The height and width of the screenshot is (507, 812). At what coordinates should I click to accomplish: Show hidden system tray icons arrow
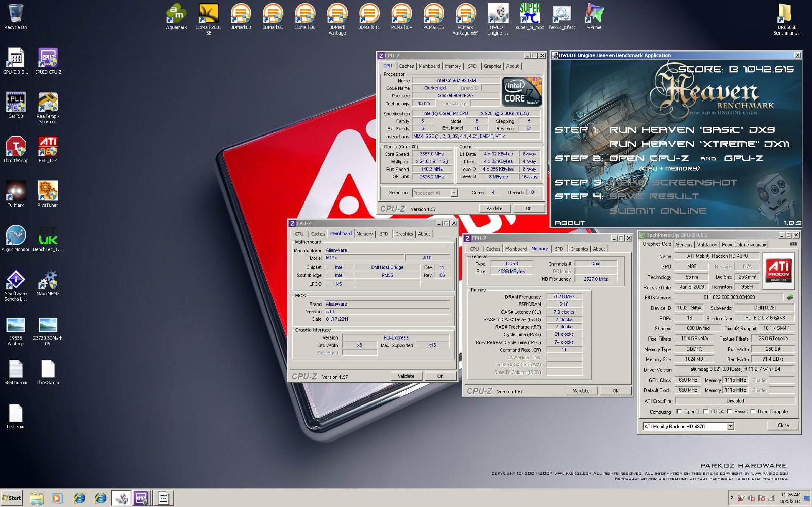point(732,498)
